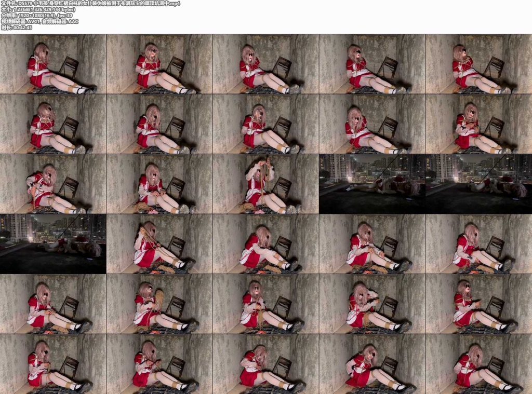532x394 pixels.
Task: Open middle thumbnail in the fifth row
Action: [x=265, y=304]
